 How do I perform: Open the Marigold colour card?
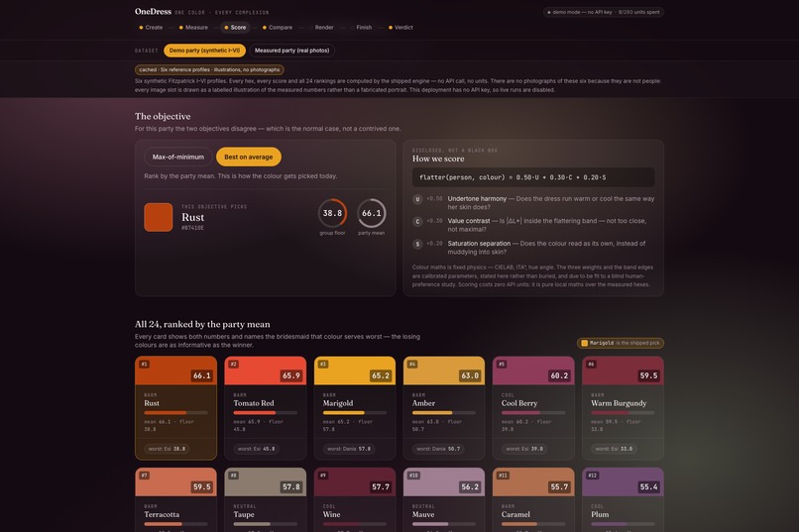click(x=355, y=408)
